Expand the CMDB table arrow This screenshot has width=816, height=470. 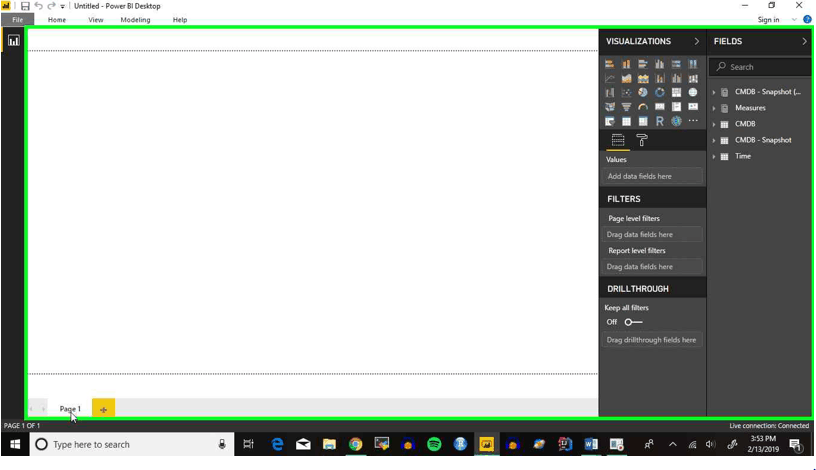[714, 124]
